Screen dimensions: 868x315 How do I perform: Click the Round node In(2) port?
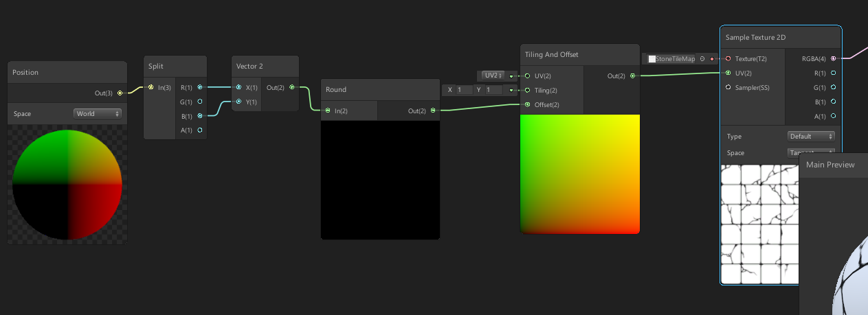[328, 110]
